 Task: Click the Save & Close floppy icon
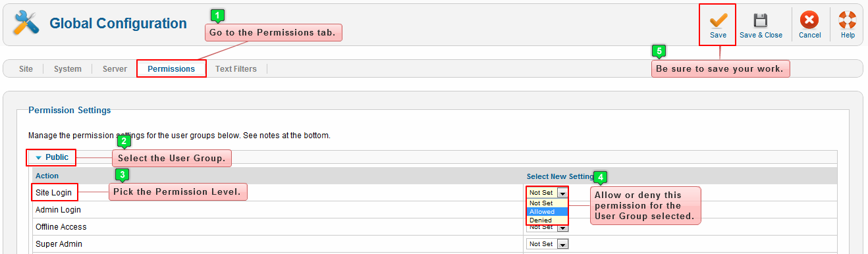[761, 20]
